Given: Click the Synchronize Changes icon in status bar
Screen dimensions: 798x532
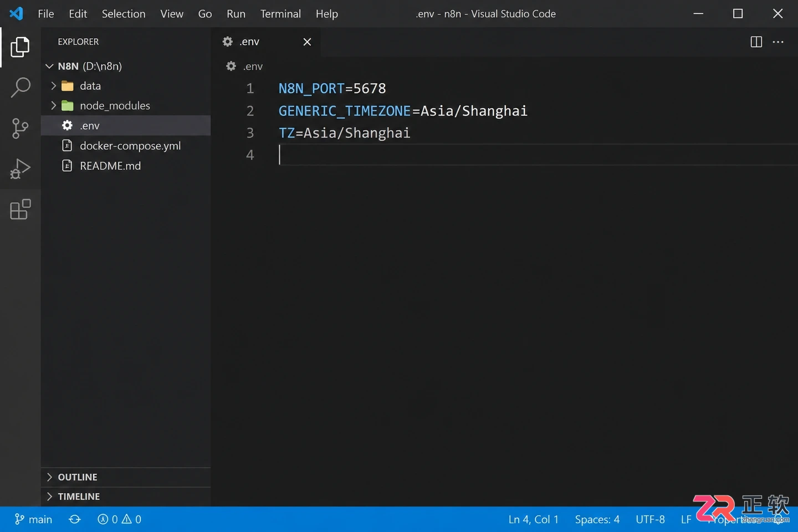Looking at the screenshot, I should pos(75,519).
